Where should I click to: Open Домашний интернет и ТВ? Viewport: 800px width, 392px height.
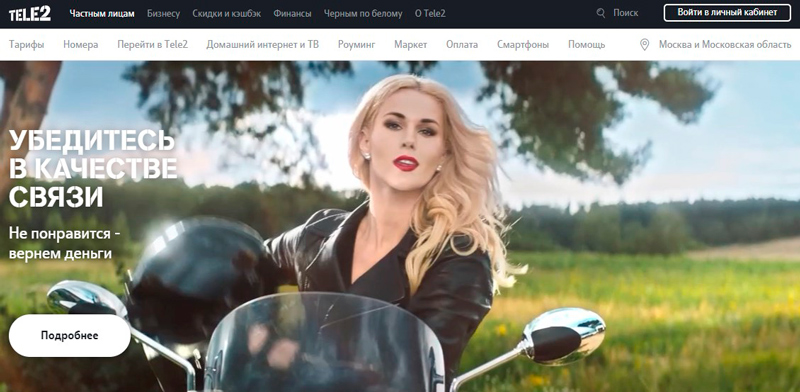pyautogui.click(x=263, y=45)
